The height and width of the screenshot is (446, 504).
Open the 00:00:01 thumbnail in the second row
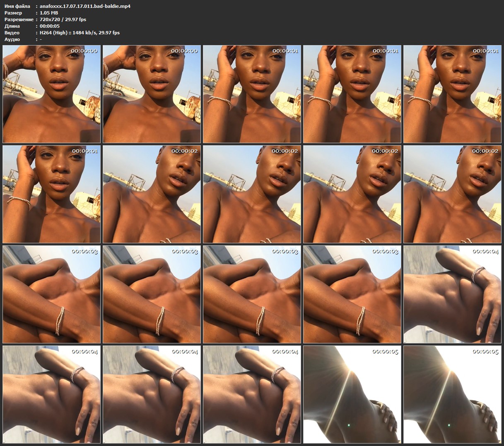[x=51, y=194]
